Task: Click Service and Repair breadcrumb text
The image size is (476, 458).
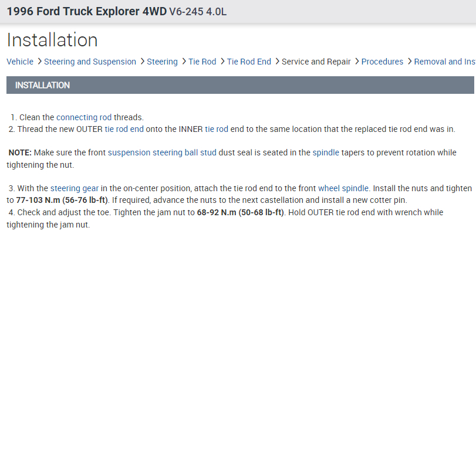Action: [x=316, y=62]
